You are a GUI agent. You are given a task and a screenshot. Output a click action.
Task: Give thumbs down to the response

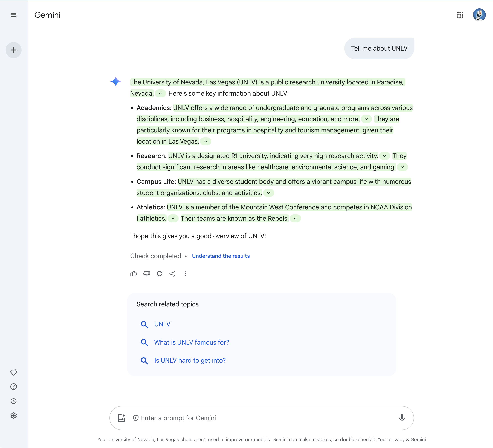[147, 274]
